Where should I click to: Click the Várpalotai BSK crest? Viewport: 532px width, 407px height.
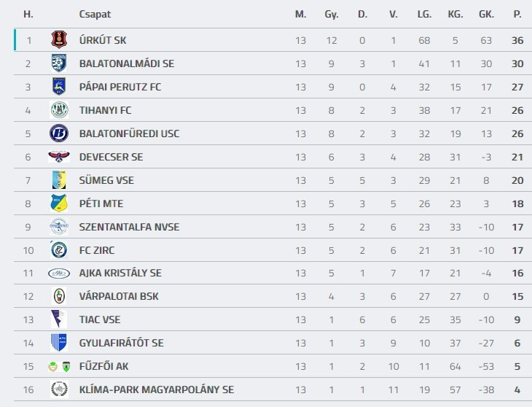59,296
